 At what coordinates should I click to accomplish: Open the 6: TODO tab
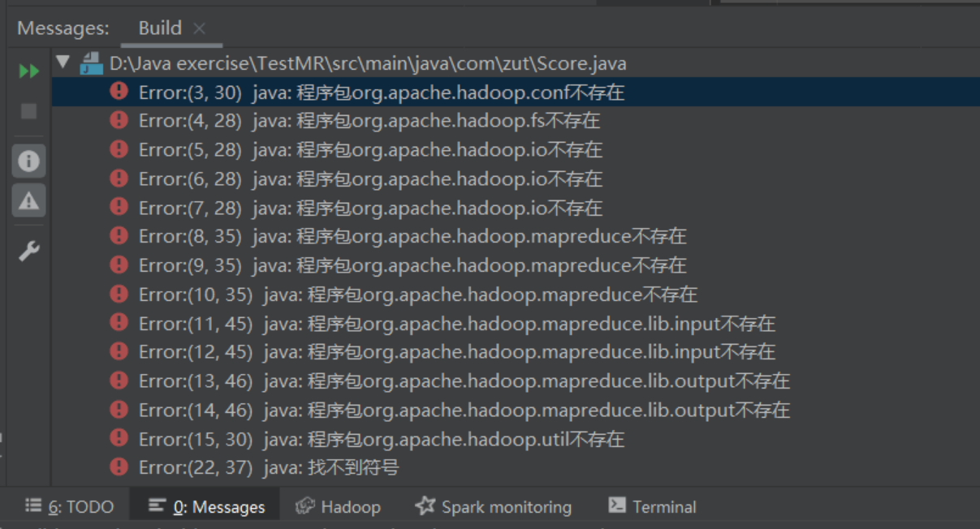click(x=69, y=506)
